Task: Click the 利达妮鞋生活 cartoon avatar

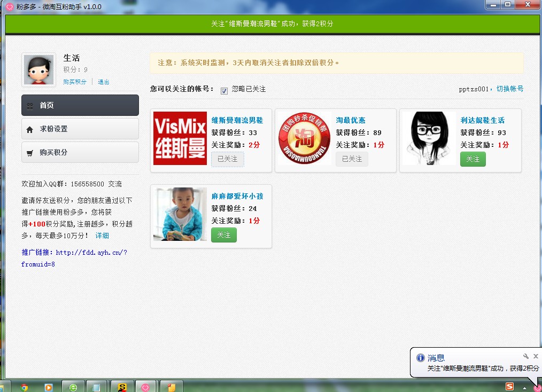Action: click(x=429, y=138)
